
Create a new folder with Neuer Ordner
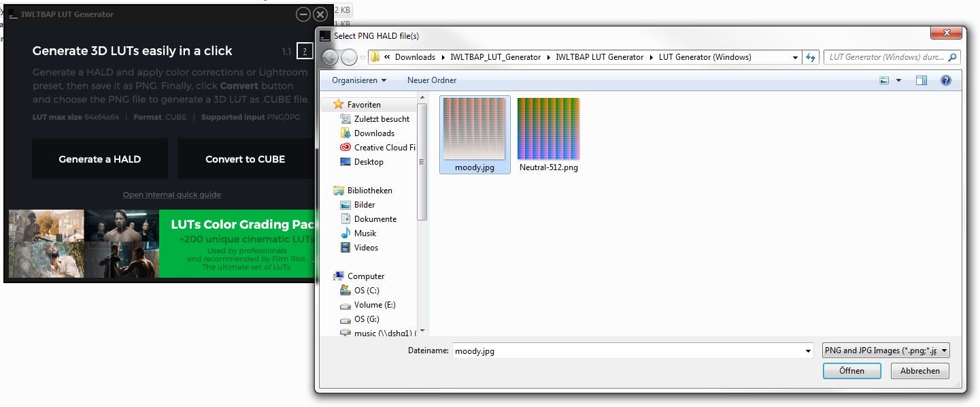(x=432, y=80)
